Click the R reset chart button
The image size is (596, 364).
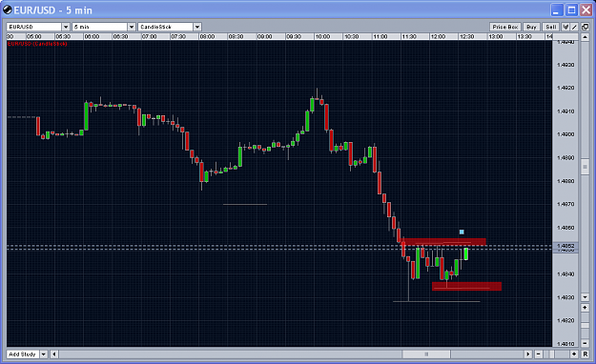point(586,354)
